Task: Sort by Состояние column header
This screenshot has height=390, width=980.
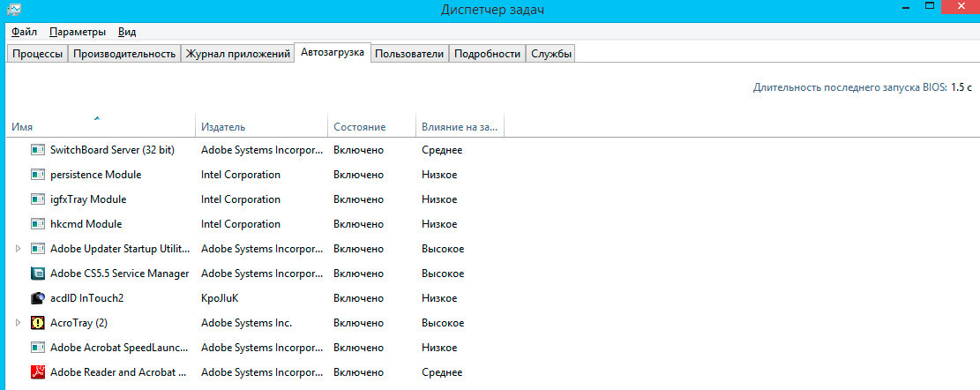Action: click(x=360, y=127)
